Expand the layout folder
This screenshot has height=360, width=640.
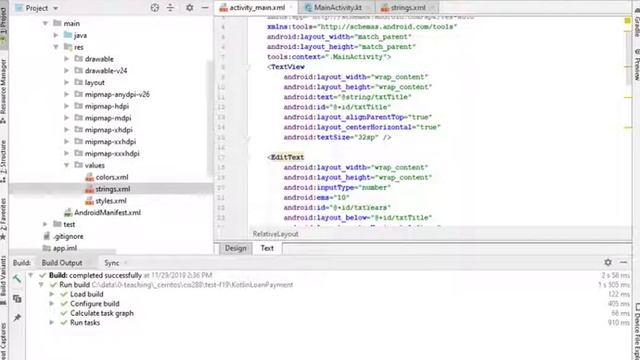pyautogui.click(x=67, y=83)
